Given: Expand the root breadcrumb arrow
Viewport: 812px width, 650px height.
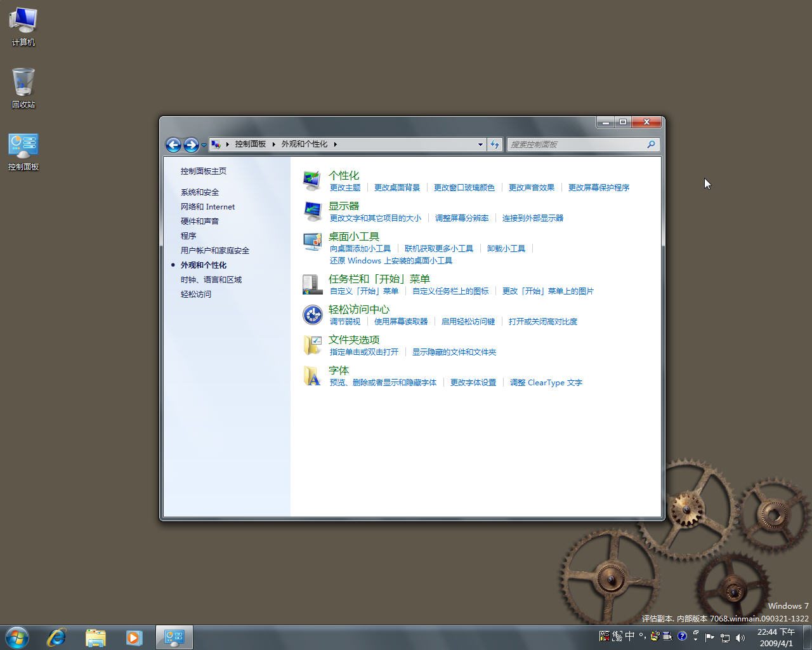Looking at the screenshot, I should coord(227,144).
